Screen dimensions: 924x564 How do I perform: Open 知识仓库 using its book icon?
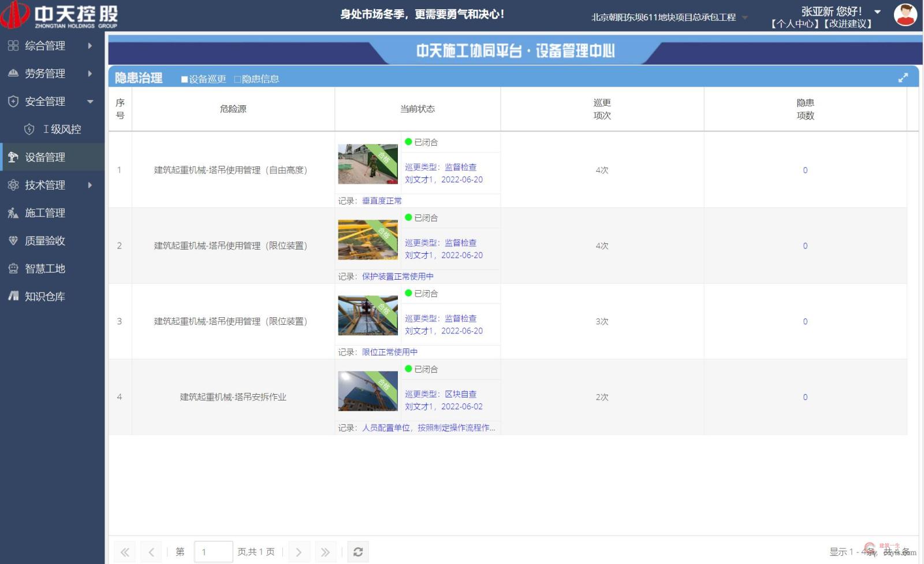pos(13,296)
